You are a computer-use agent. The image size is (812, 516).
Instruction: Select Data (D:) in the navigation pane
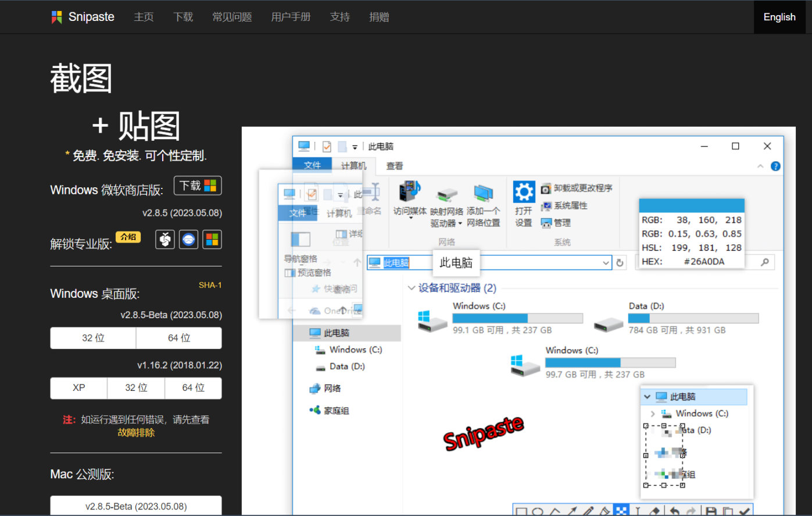point(340,366)
